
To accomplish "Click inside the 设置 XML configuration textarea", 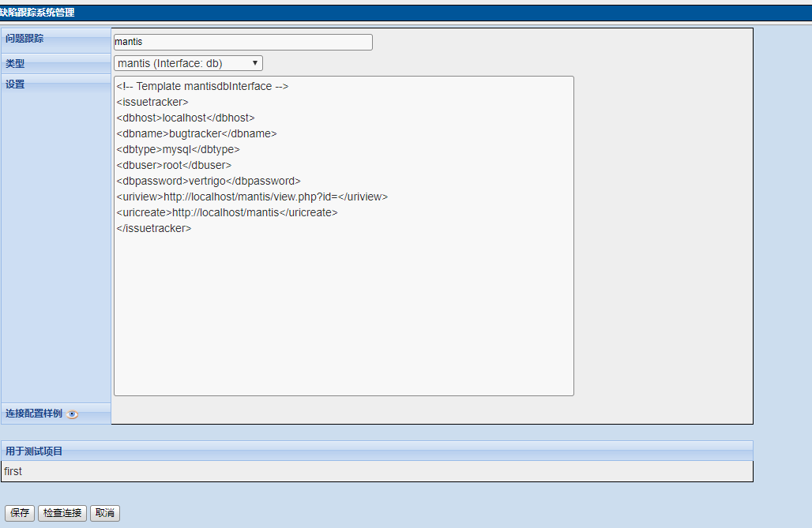I will coord(344,236).
